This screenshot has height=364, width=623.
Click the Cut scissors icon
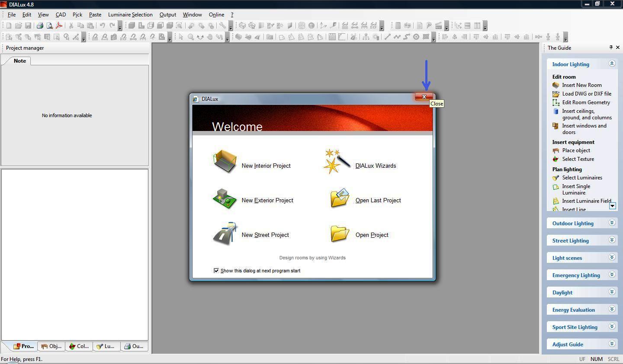[71, 26]
